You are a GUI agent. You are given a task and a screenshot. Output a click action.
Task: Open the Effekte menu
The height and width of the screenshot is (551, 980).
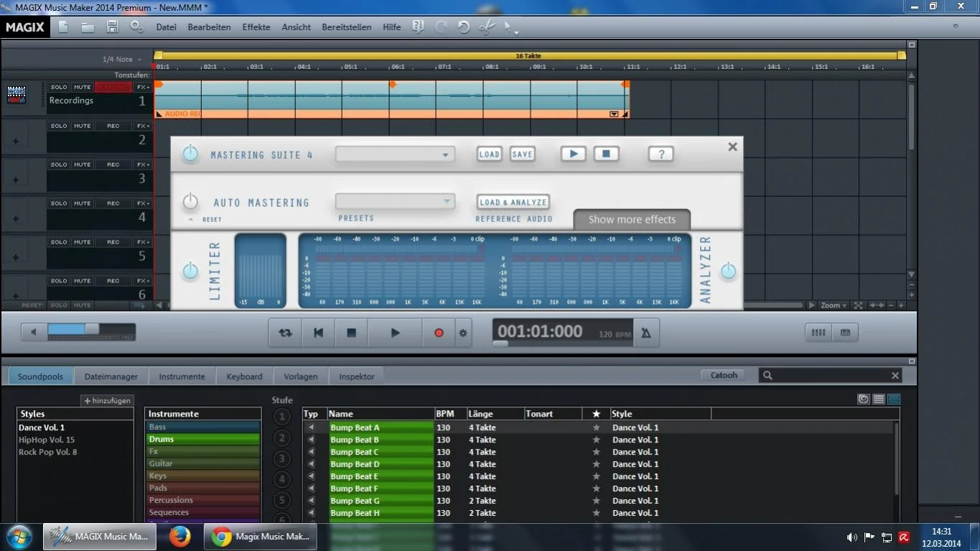[256, 27]
